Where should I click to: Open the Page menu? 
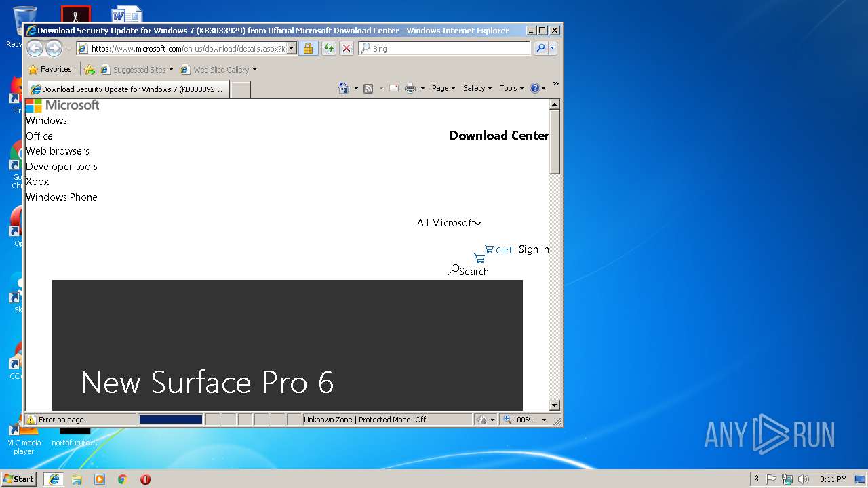click(x=443, y=88)
